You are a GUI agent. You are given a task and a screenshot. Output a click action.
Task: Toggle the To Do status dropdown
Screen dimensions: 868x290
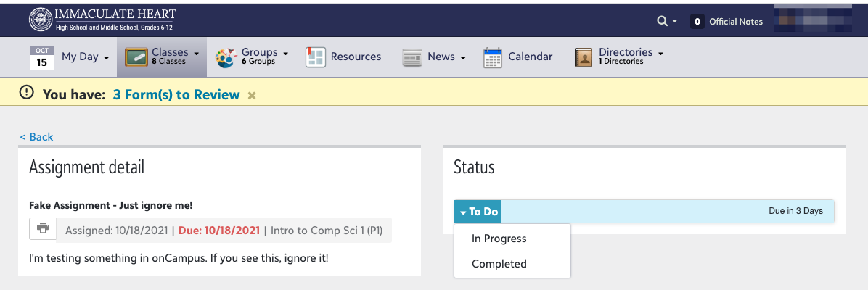(x=478, y=212)
